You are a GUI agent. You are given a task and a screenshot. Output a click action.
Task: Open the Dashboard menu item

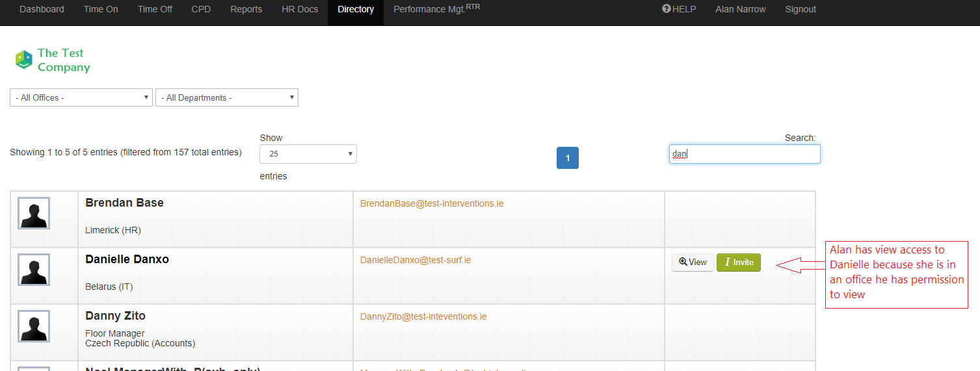click(x=42, y=10)
